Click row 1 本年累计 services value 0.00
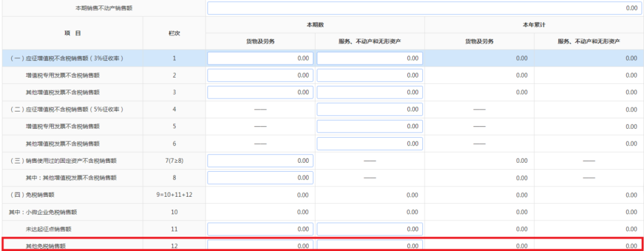This screenshot has height=251, width=644. pyautogui.click(x=631, y=58)
